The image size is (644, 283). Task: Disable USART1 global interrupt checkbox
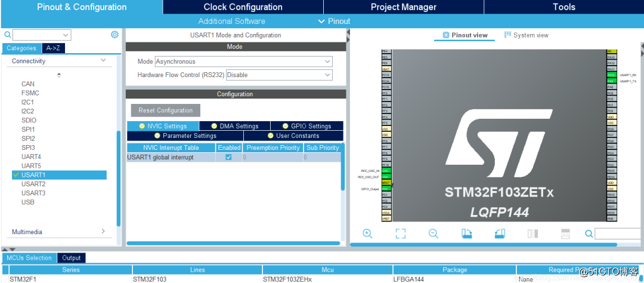coord(228,157)
